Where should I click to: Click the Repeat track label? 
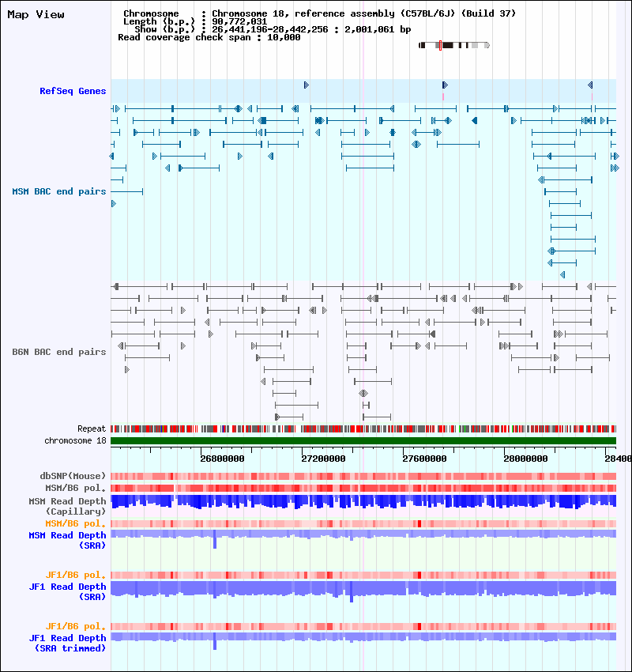[x=92, y=428]
